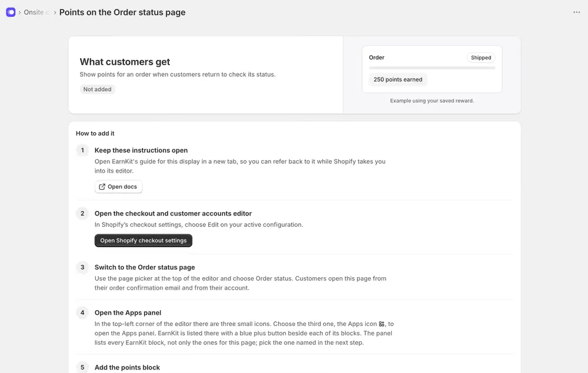Click the EarnKit app icon in breadcrumb
This screenshot has width=588, height=373.
pos(11,12)
